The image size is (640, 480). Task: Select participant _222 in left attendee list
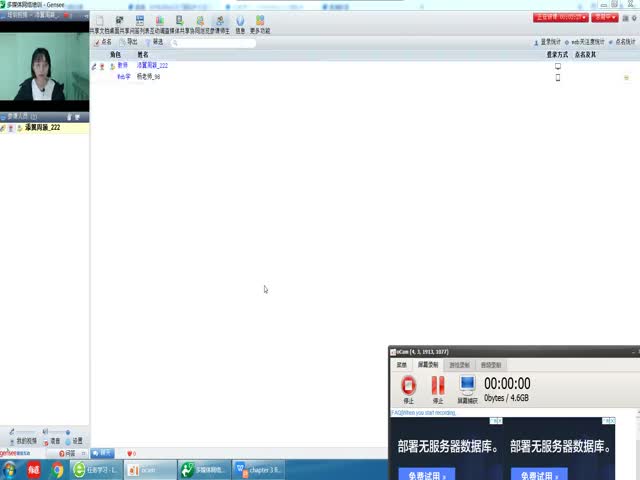pos(44,128)
